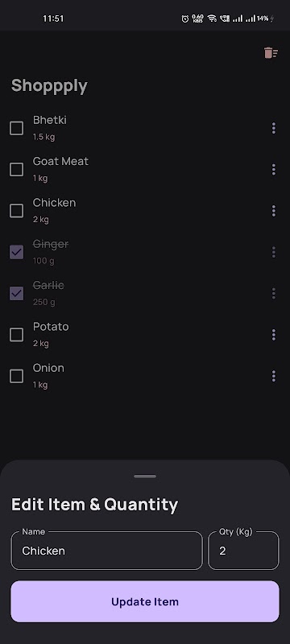Tap the delete checked items trash icon

pyautogui.click(x=271, y=53)
